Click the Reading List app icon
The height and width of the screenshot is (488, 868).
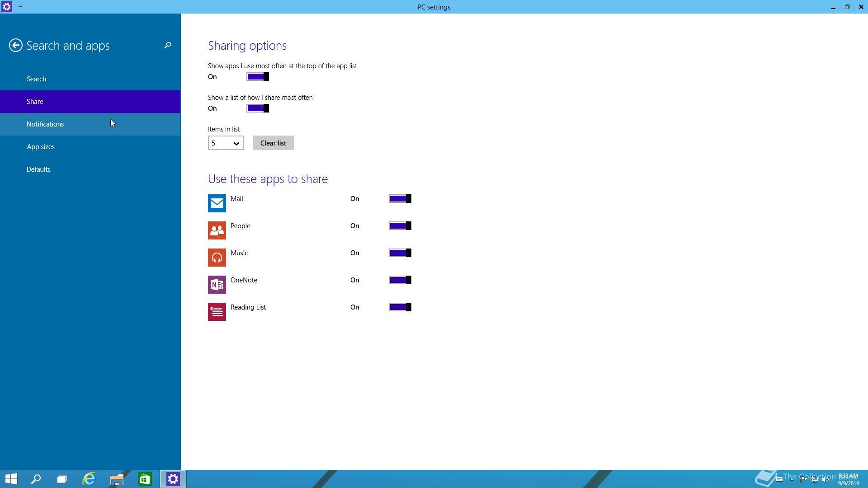point(217,312)
